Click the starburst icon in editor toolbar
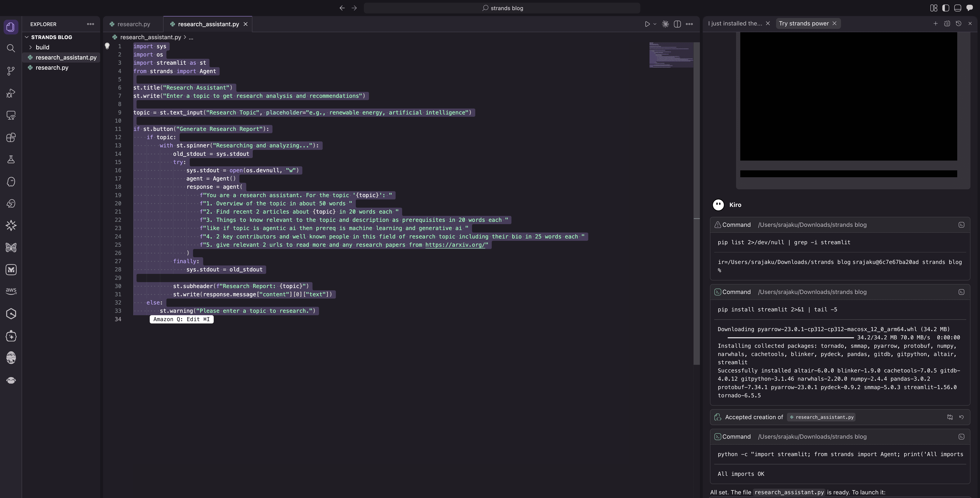Image resolution: width=980 pixels, height=498 pixels. point(665,24)
